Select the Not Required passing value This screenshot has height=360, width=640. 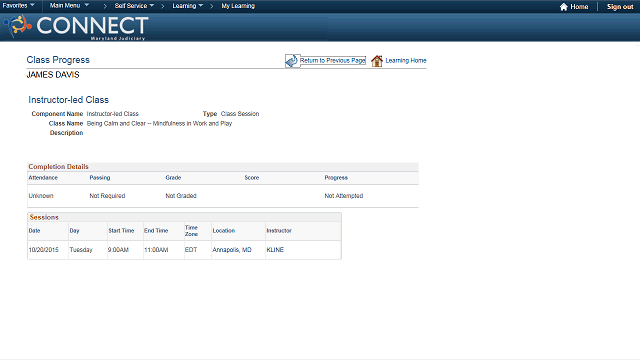[107, 196]
